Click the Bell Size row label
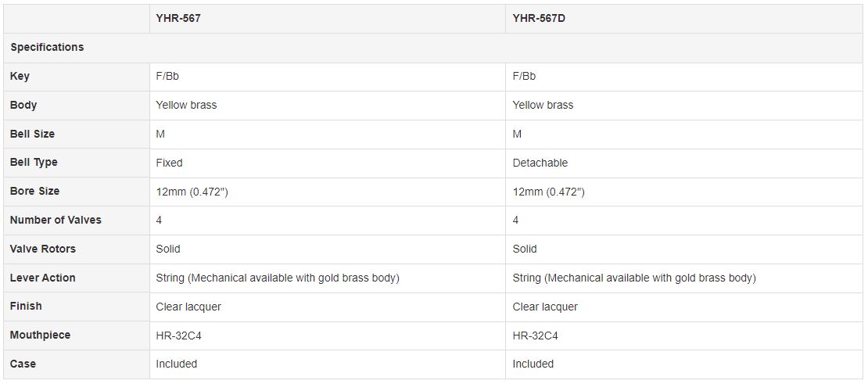868x384 pixels. click(32, 134)
